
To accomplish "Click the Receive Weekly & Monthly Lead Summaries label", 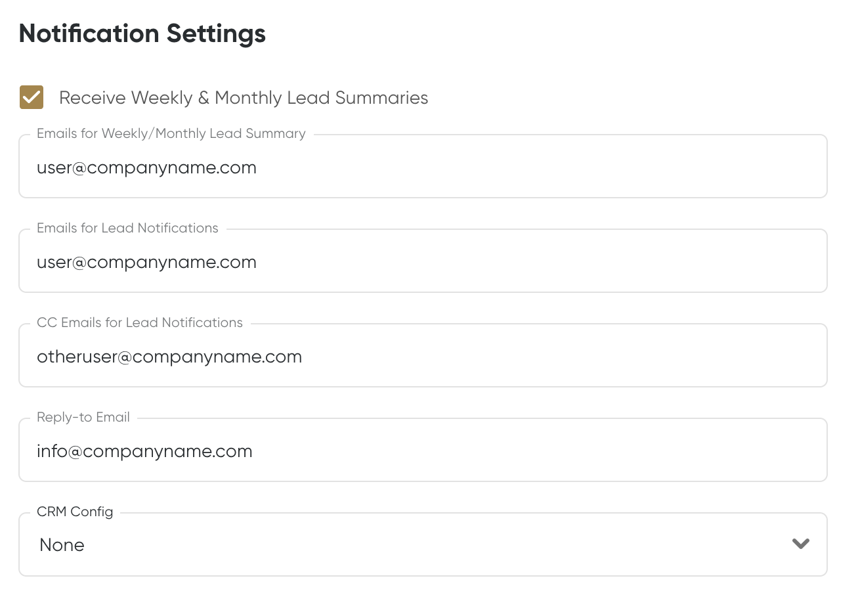I will [x=244, y=98].
